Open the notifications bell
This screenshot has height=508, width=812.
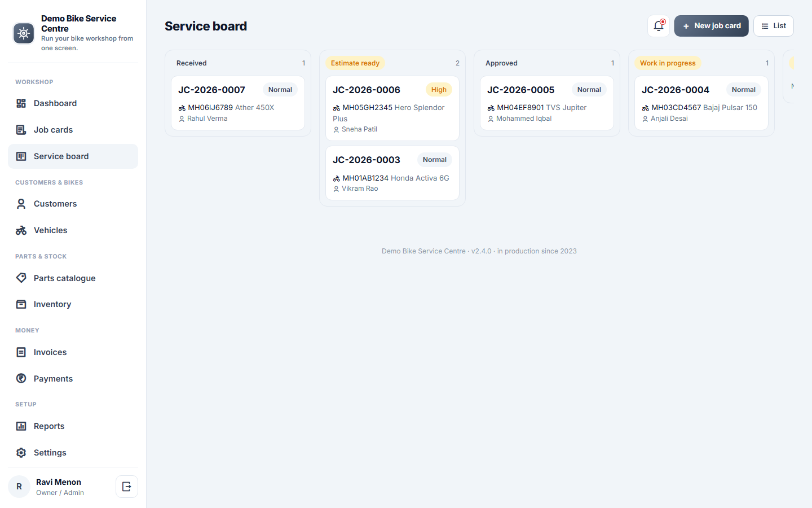tap(659, 26)
